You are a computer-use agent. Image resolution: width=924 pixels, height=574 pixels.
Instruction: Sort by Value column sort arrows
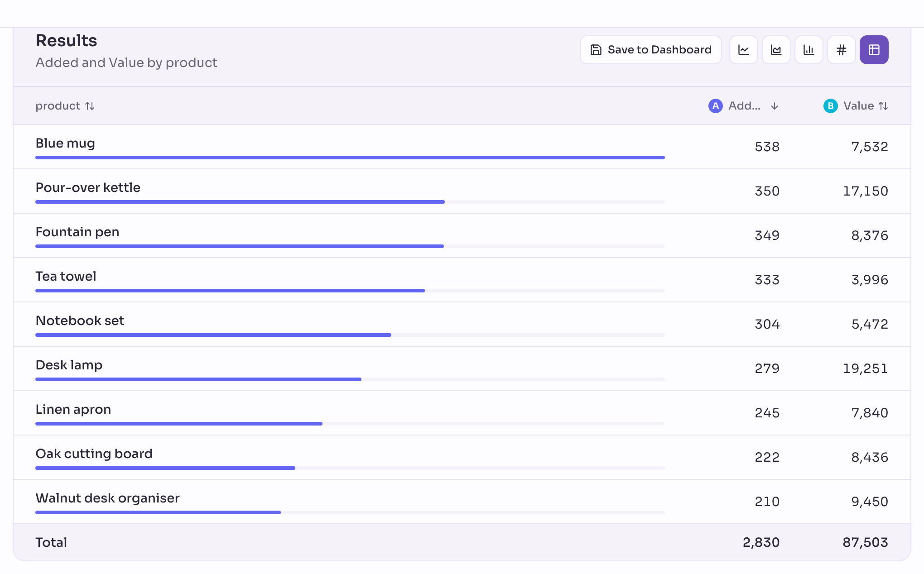point(883,106)
